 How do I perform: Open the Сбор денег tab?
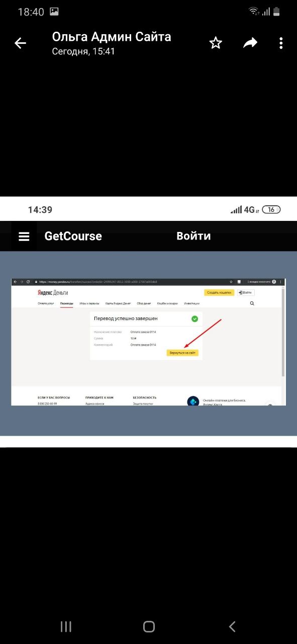pos(144,304)
